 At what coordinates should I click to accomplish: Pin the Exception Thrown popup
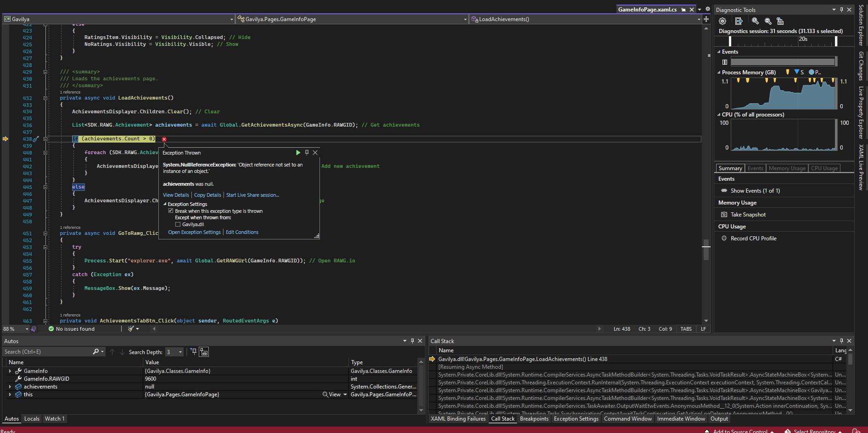pyautogui.click(x=307, y=153)
